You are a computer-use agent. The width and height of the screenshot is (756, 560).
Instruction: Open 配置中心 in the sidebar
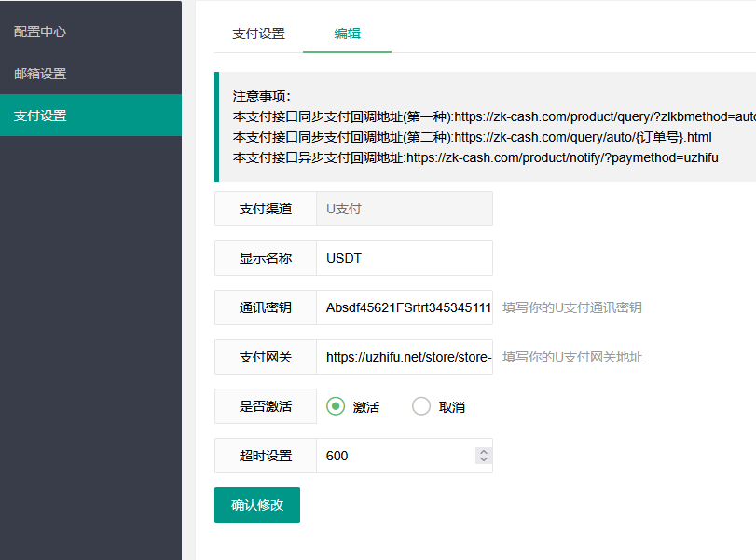point(40,31)
